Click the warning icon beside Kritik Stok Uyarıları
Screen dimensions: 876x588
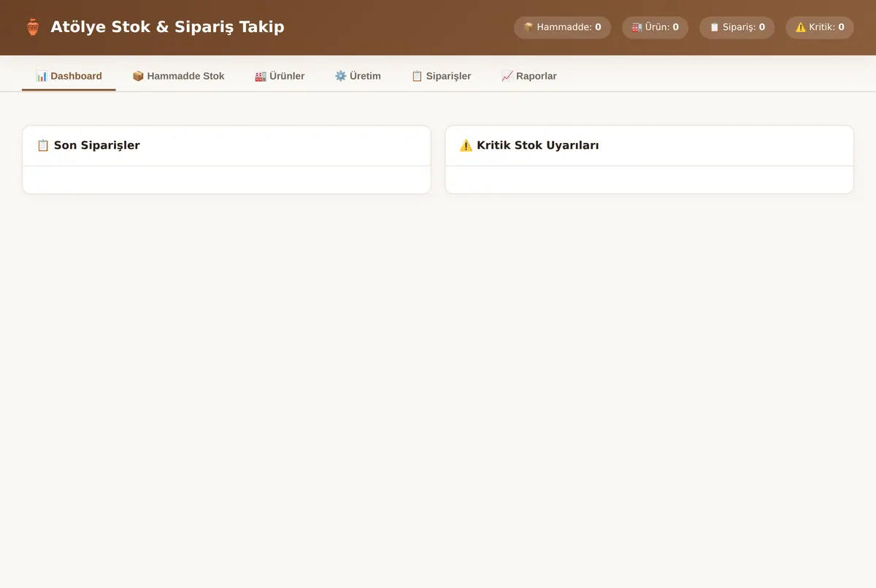click(x=466, y=145)
